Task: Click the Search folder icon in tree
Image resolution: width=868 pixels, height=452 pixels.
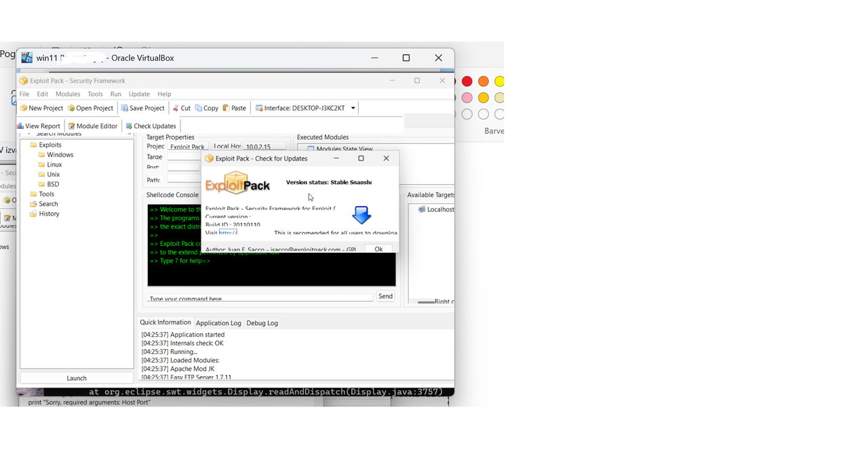Action: pyautogui.click(x=33, y=204)
